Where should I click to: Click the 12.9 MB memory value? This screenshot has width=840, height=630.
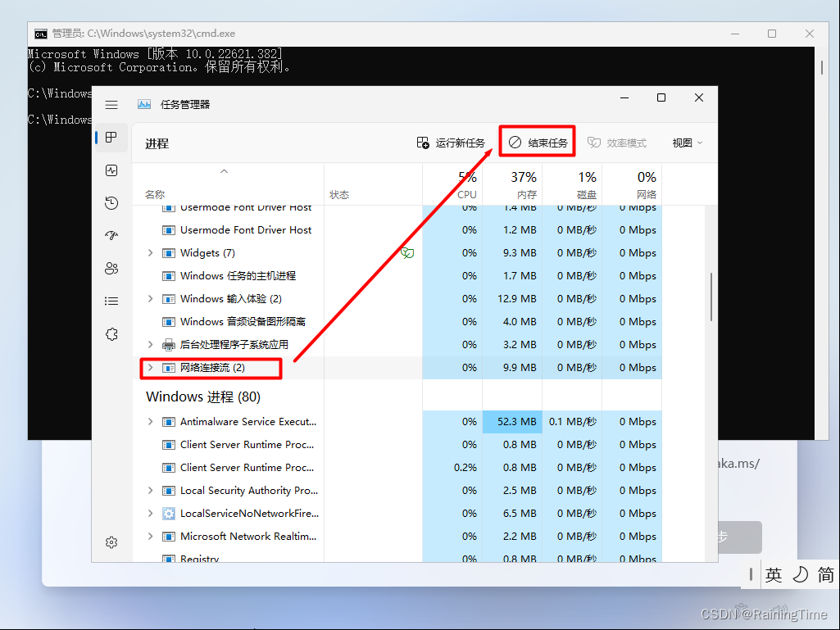click(516, 299)
